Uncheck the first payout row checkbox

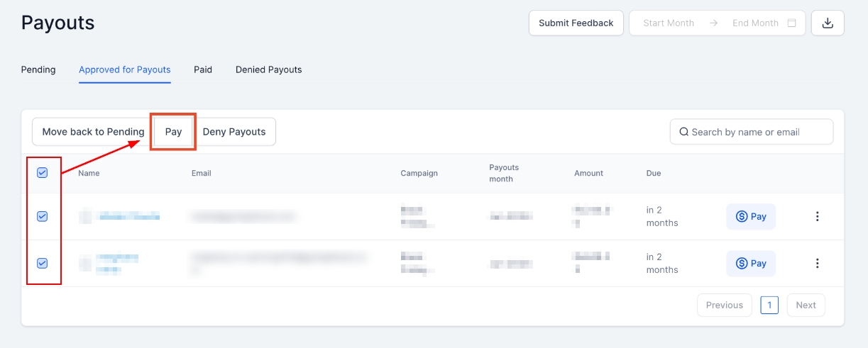click(x=42, y=217)
